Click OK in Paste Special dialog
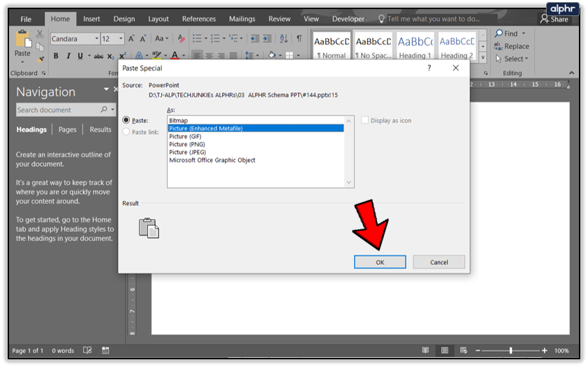The width and height of the screenshot is (588, 367). coord(380,262)
